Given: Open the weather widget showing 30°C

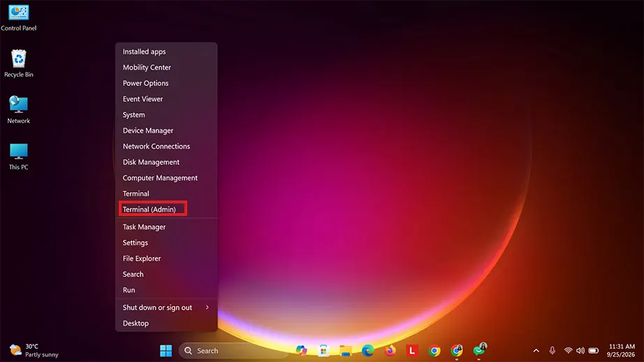Looking at the screenshot, I should pos(34,351).
